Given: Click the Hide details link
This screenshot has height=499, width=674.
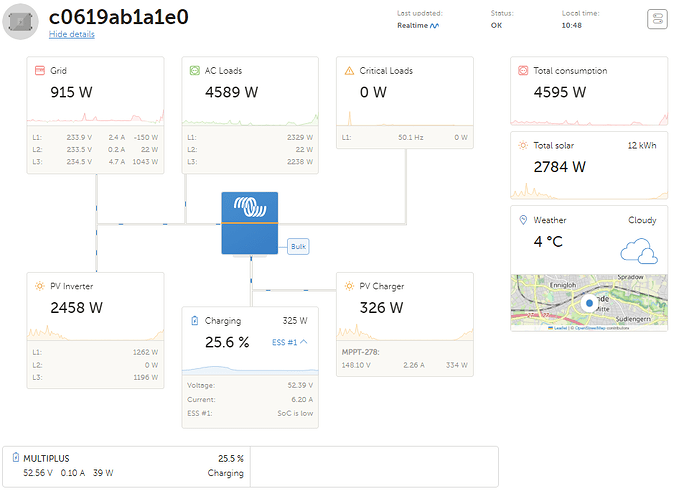Looking at the screenshot, I should [71, 34].
